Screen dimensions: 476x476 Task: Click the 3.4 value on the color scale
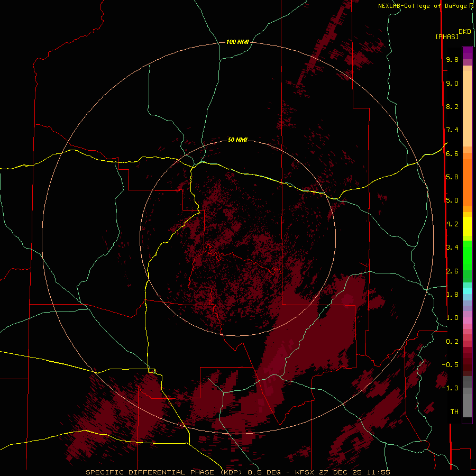click(x=452, y=248)
